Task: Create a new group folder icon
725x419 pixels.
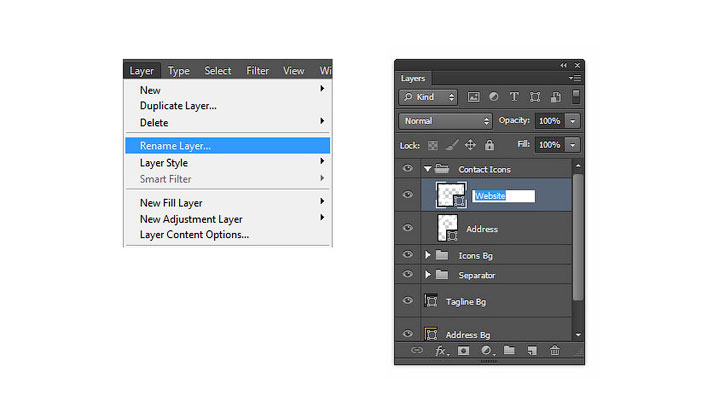Action: pyautogui.click(x=509, y=350)
